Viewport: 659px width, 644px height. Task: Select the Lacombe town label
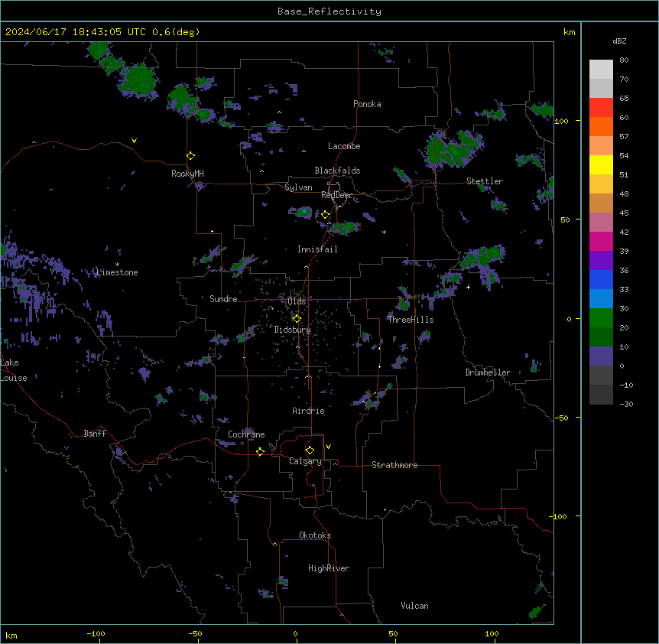(x=344, y=146)
